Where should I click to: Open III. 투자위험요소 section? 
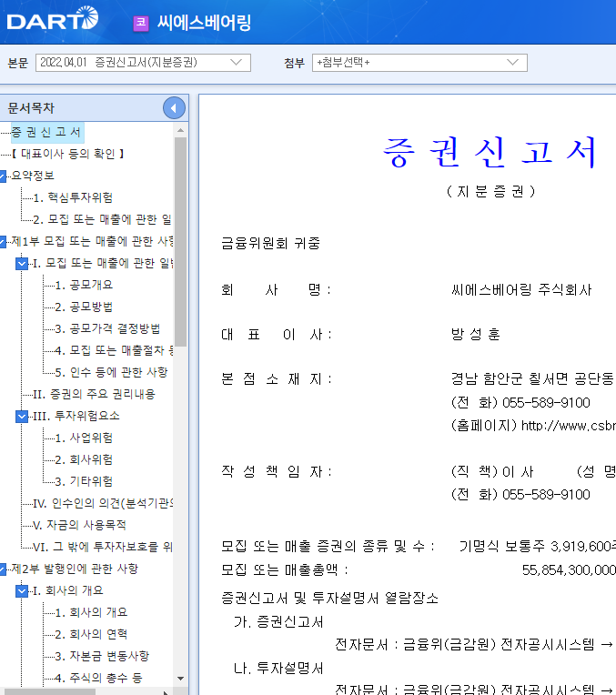(x=76, y=416)
